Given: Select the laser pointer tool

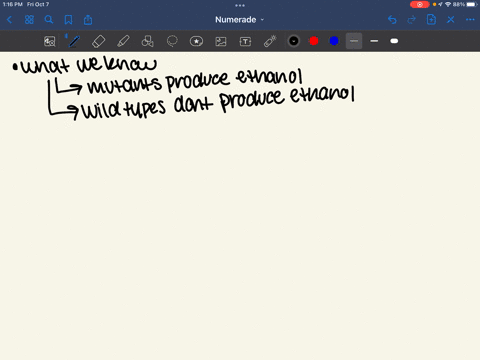Looking at the screenshot, I should tap(270, 41).
